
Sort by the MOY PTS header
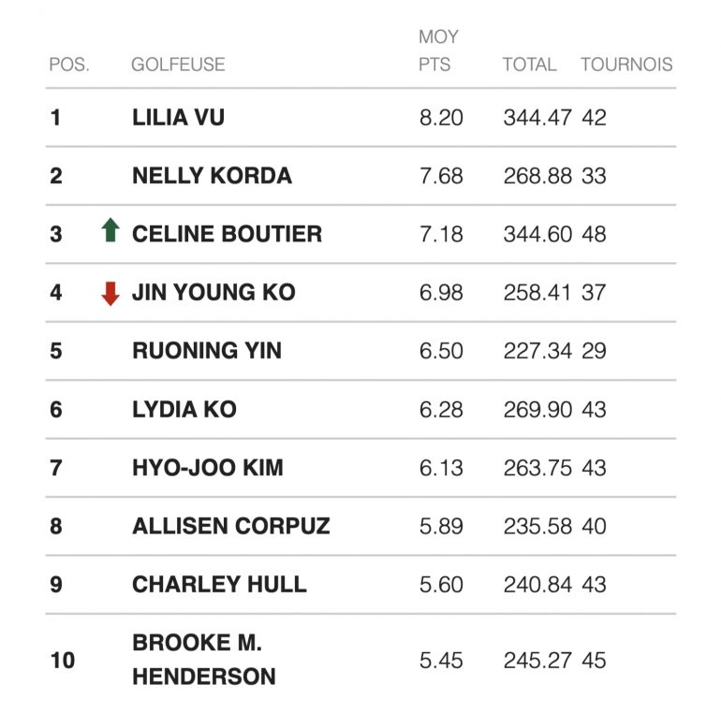(x=438, y=51)
